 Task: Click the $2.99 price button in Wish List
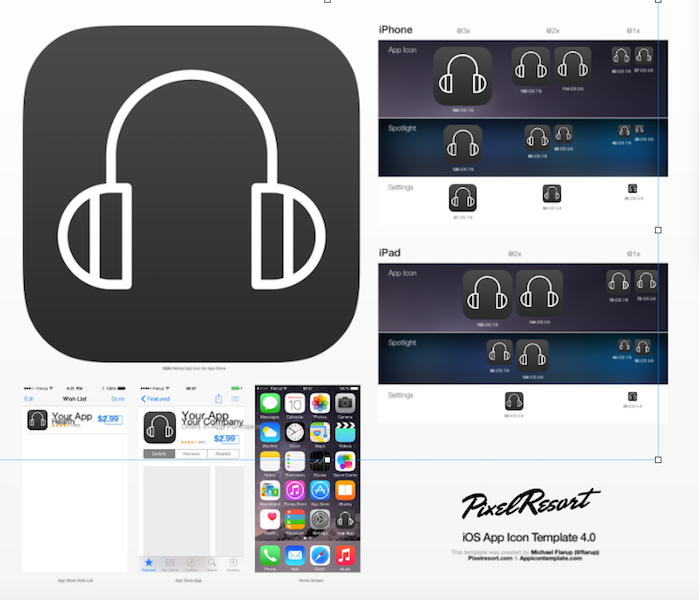[x=108, y=419]
